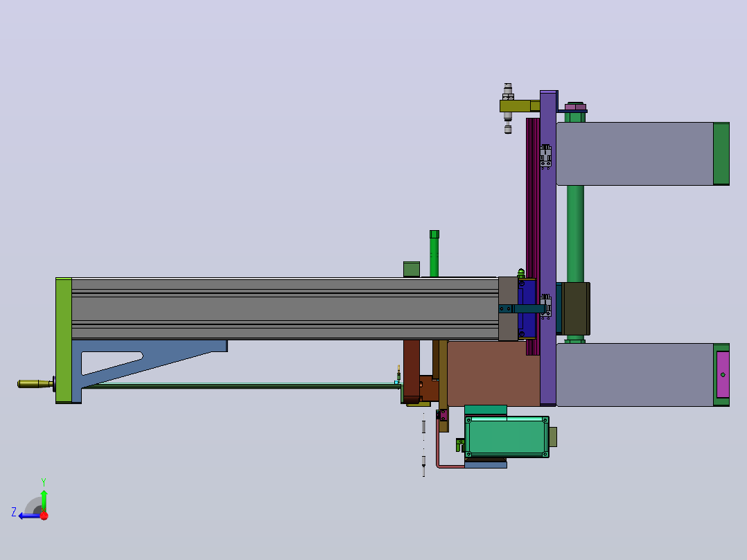Select the small green cube atop the beam
Viewport: 747px width, 560px height.
(412, 270)
